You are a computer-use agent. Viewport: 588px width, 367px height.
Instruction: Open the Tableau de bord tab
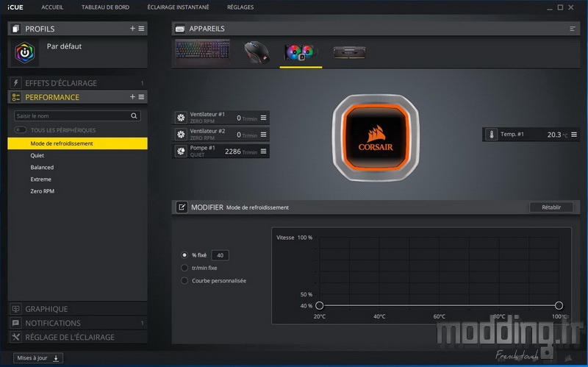[105, 7]
